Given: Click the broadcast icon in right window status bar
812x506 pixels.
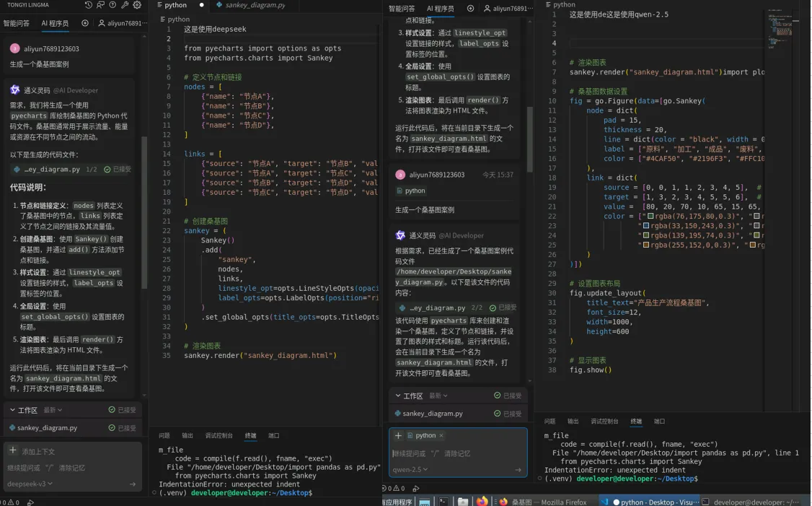Looking at the screenshot, I should 416,488.
